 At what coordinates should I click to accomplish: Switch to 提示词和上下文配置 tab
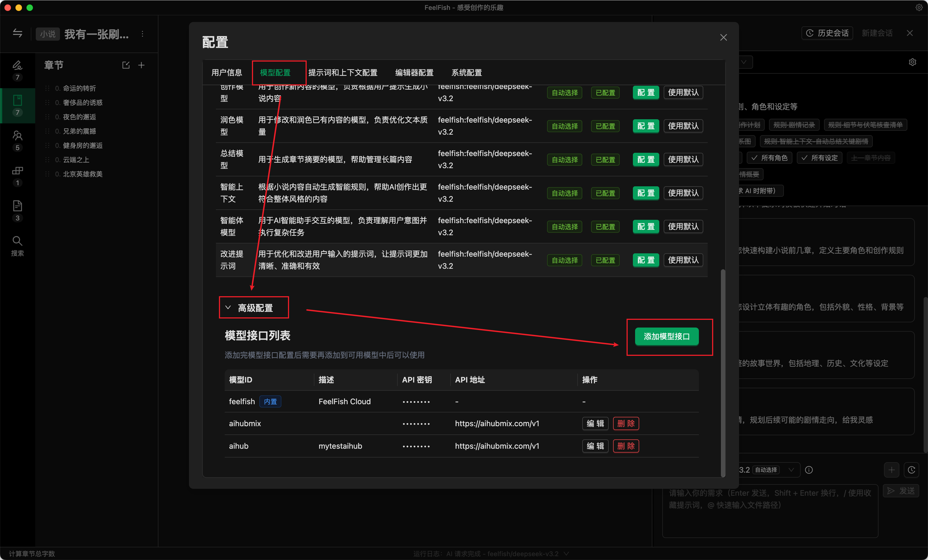pos(342,73)
